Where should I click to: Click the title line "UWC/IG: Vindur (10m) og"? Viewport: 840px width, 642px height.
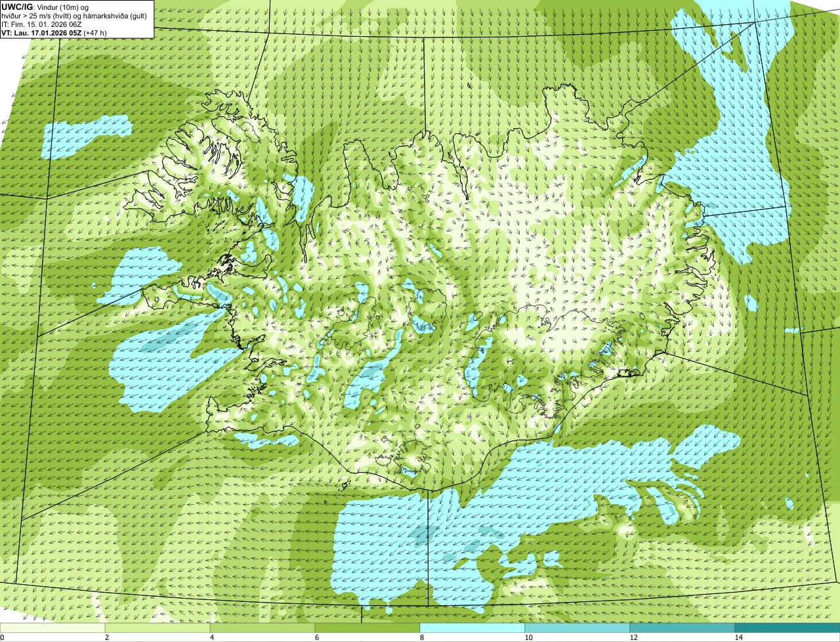tap(45, 7)
